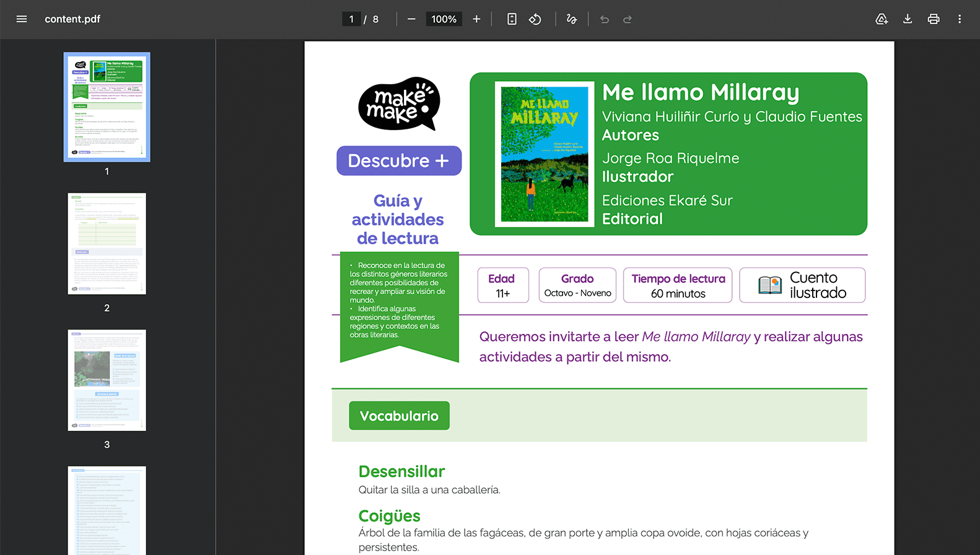The image size is (980, 555).
Task: Click the Coigües definition about Árbol de la familia
Action: 584,540
